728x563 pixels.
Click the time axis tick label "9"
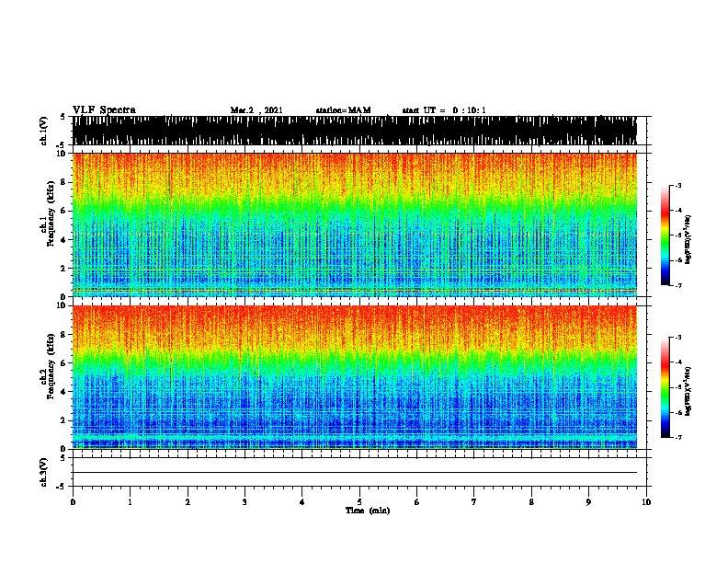(588, 502)
